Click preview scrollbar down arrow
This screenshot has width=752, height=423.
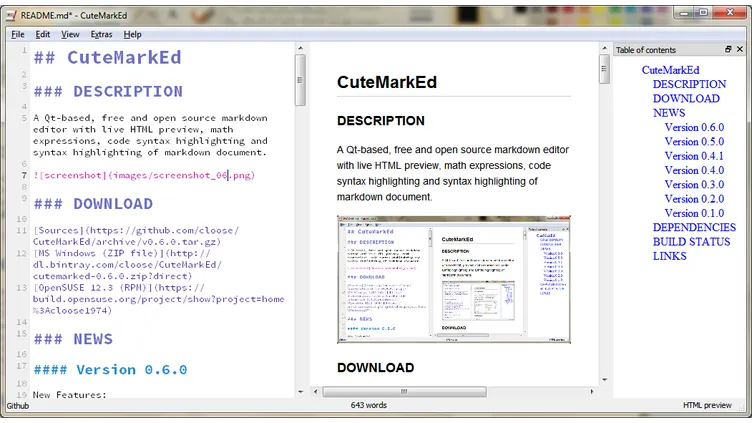point(604,380)
